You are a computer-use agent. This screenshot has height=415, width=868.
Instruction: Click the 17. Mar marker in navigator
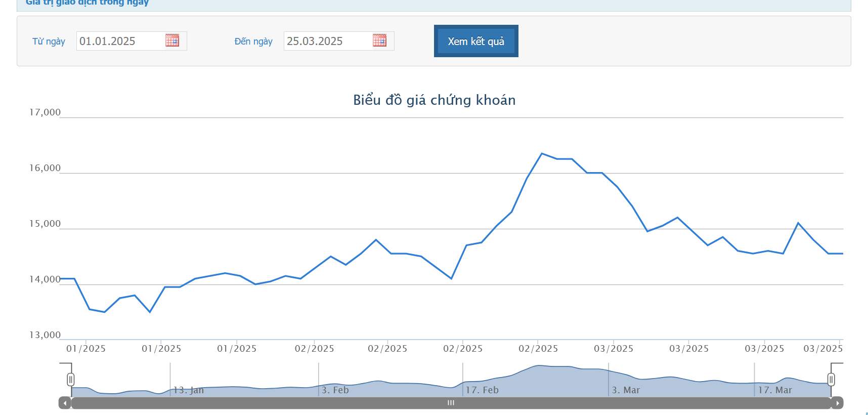click(775, 390)
